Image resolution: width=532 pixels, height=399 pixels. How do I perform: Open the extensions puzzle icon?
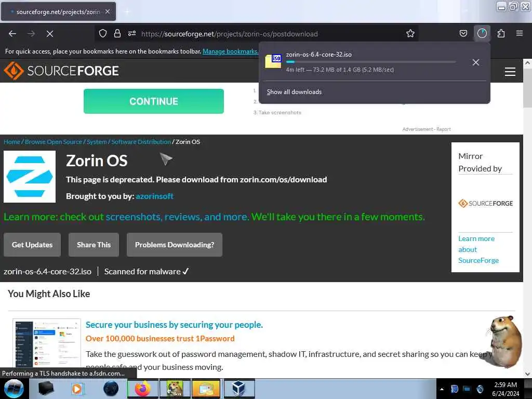[501, 34]
